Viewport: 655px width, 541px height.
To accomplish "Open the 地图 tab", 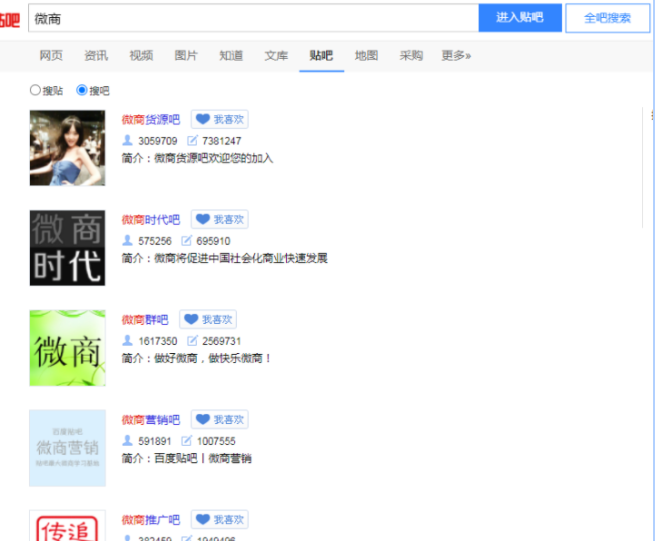I will (366, 56).
